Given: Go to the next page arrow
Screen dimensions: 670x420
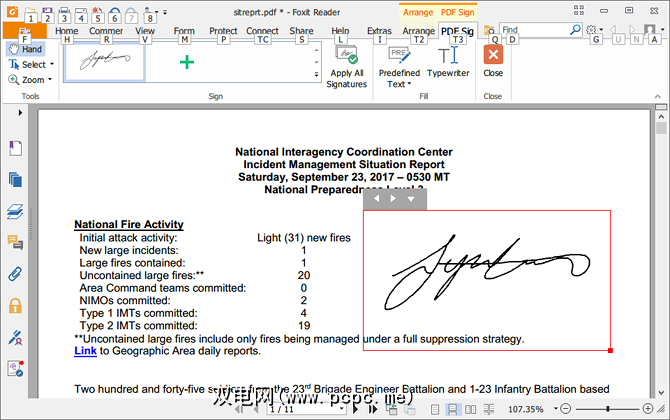Looking at the screenshot, I should pyautogui.click(x=356, y=409).
